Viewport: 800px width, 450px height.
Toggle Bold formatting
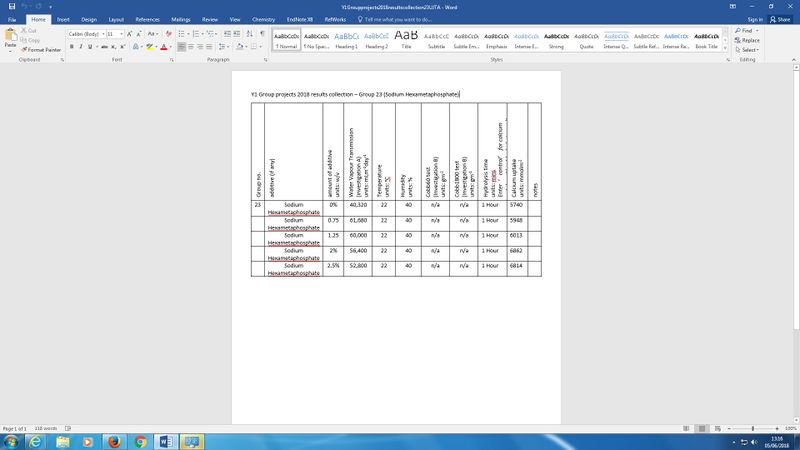71,46
